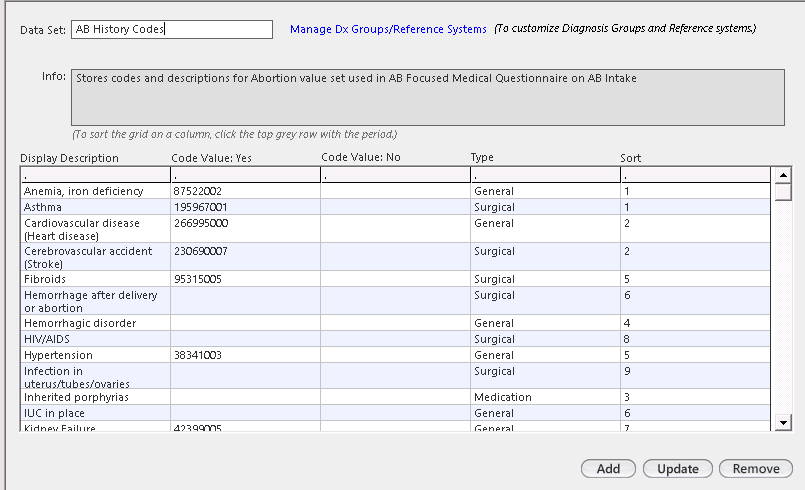Click code value 266995000

coord(245,229)
